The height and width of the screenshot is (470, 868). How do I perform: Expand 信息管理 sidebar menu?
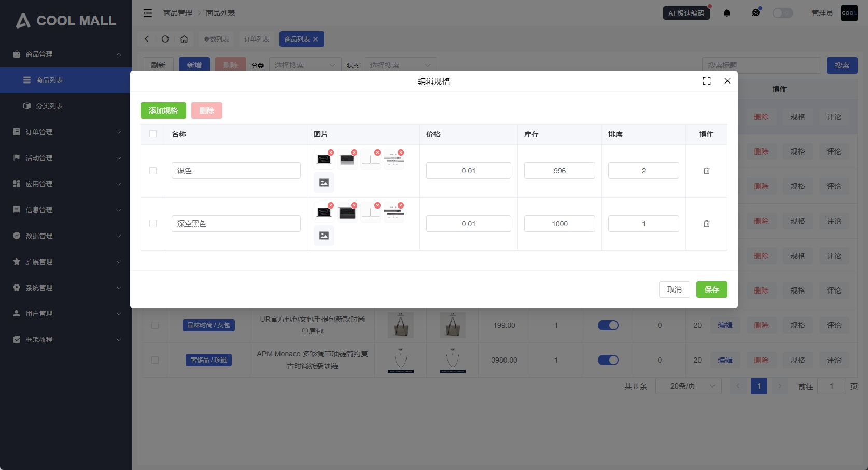tap(66, 210)
